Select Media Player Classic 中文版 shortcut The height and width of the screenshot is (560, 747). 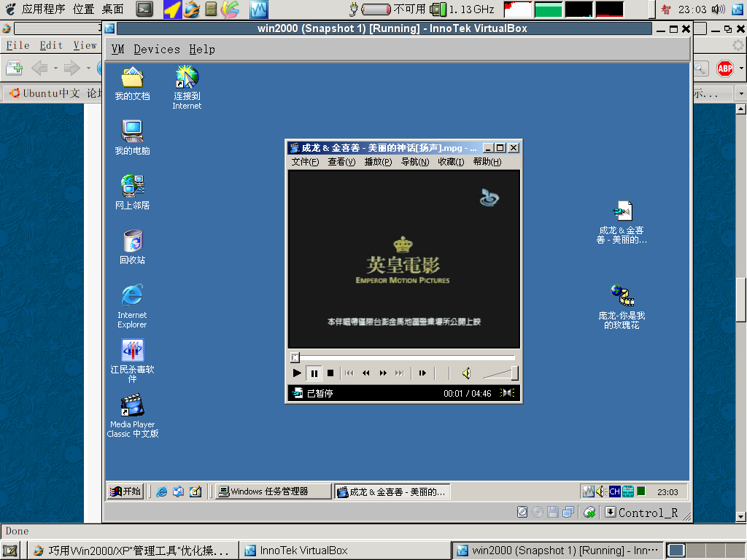133,416
